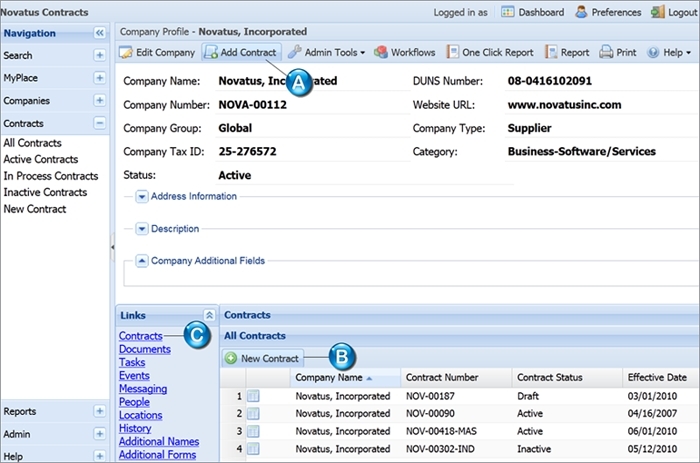The height and width of the screenshot is (463, 700).
Task: Click the Draft status cell
Action: click(528, 396)
